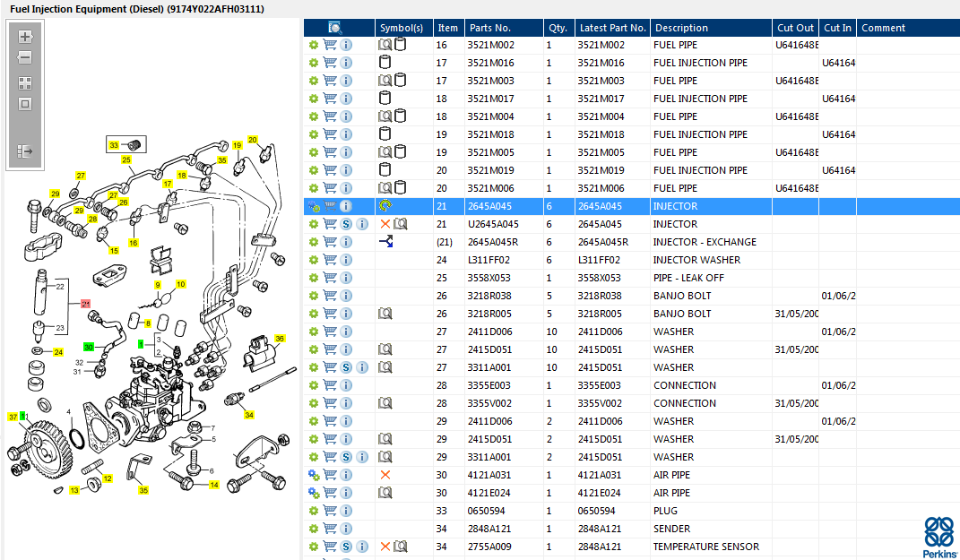Open gear options for part 3521M016

coord(314,63)
